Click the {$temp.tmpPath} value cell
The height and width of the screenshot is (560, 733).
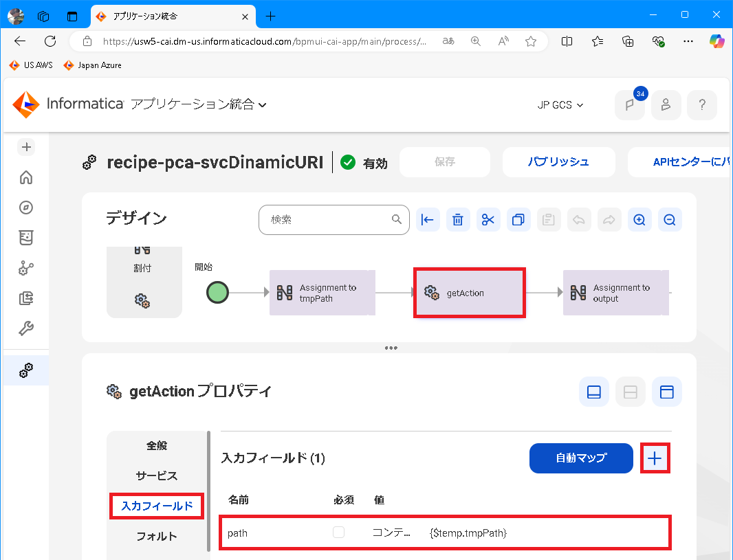[468, 533]
